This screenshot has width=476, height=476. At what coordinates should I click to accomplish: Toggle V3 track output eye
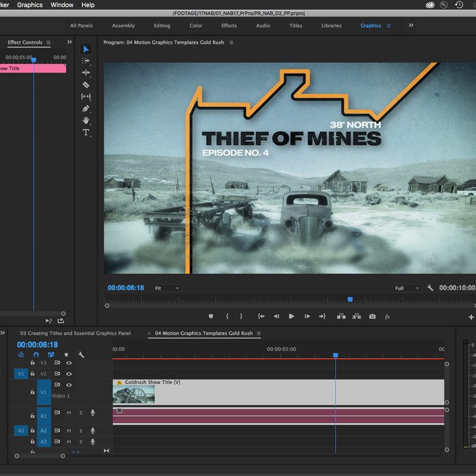point(69,363)
